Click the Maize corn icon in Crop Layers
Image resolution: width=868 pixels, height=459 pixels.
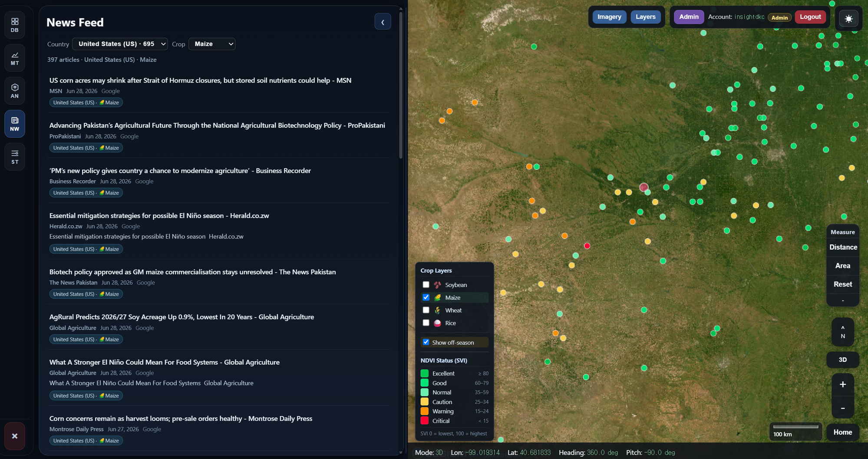(437, 297)
